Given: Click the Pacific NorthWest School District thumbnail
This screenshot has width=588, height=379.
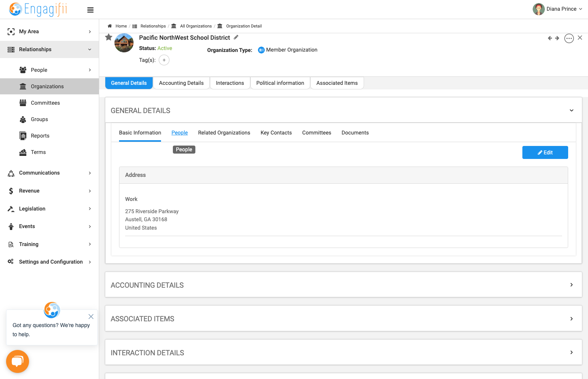Looking at the screenshot, I should (x=124, y=43).
